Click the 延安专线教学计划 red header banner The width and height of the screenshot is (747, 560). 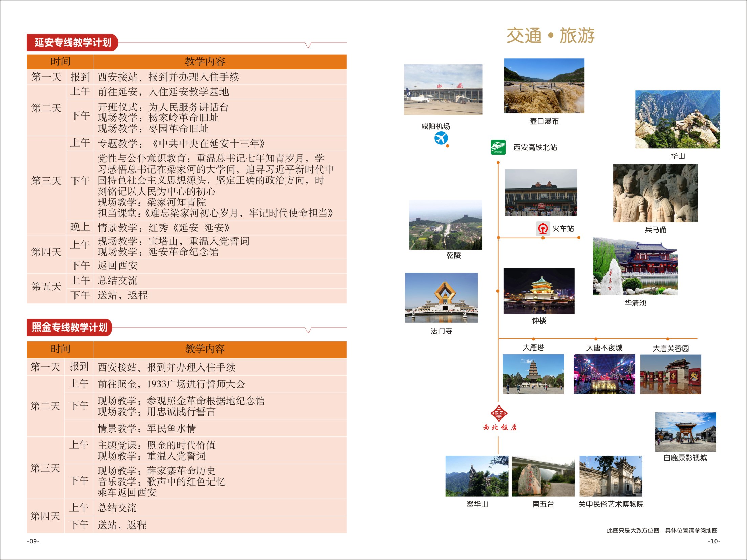click(x=72, y=43)
